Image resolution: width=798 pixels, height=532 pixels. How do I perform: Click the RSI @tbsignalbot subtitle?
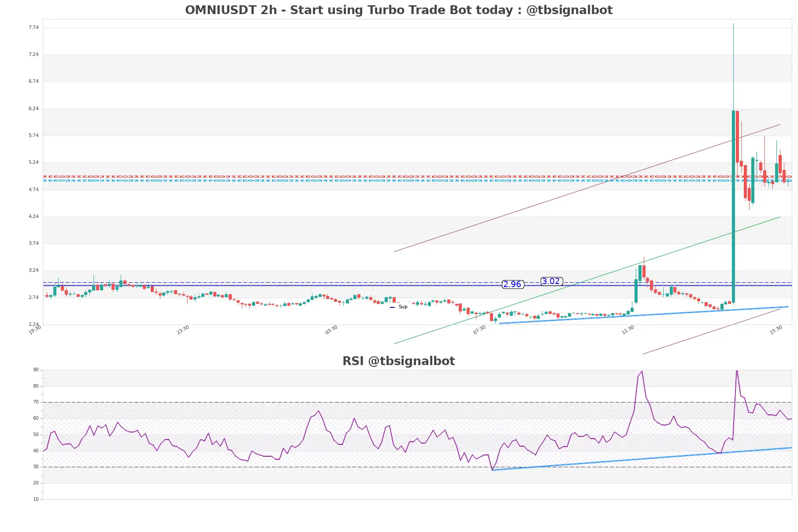pos(399,361)
